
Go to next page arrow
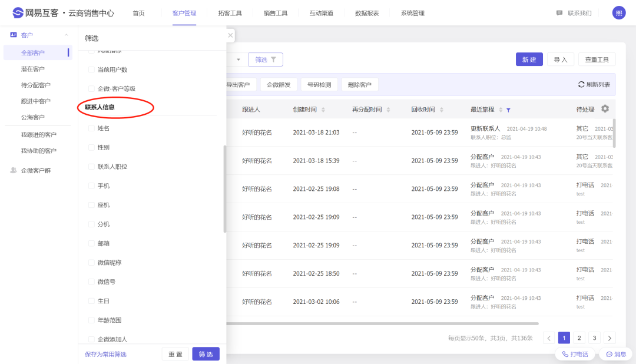(609, 338)
